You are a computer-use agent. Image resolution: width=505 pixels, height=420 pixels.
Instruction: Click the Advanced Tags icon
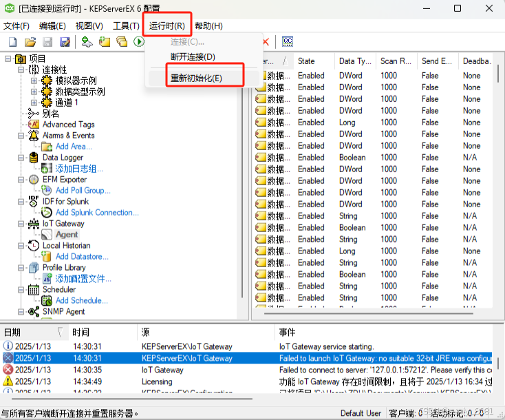pyautogui.click(x=34, y=125)
